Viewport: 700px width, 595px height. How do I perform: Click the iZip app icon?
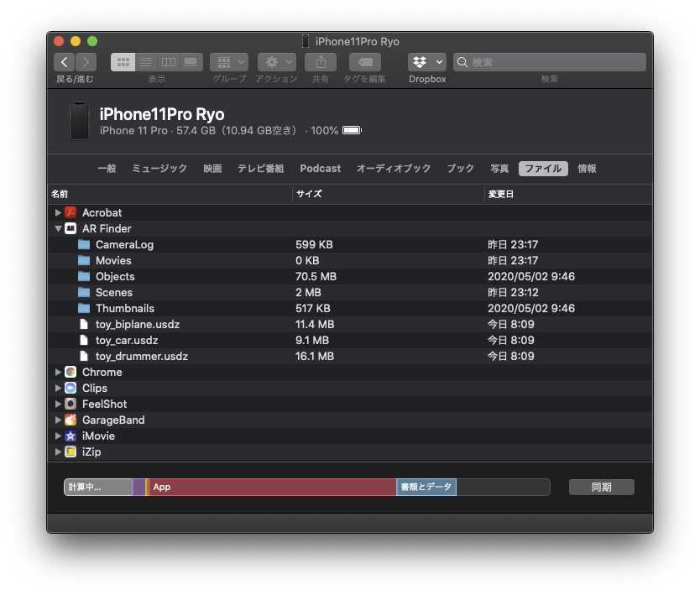(71, 451)
